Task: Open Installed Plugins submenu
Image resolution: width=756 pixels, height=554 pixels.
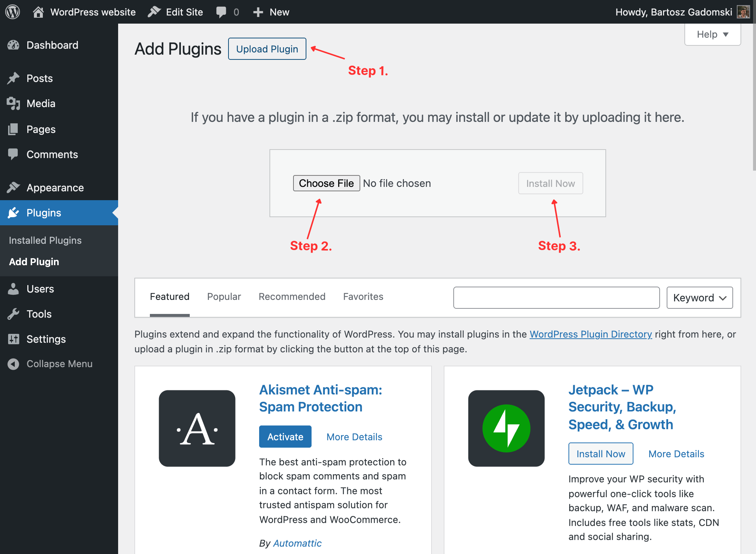Action: [x=45, y=240]
